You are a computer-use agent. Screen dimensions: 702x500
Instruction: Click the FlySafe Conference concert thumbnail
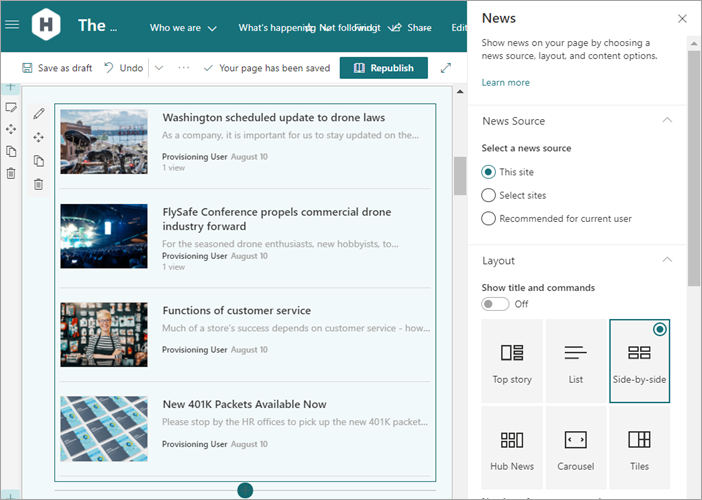coord(104,236)
